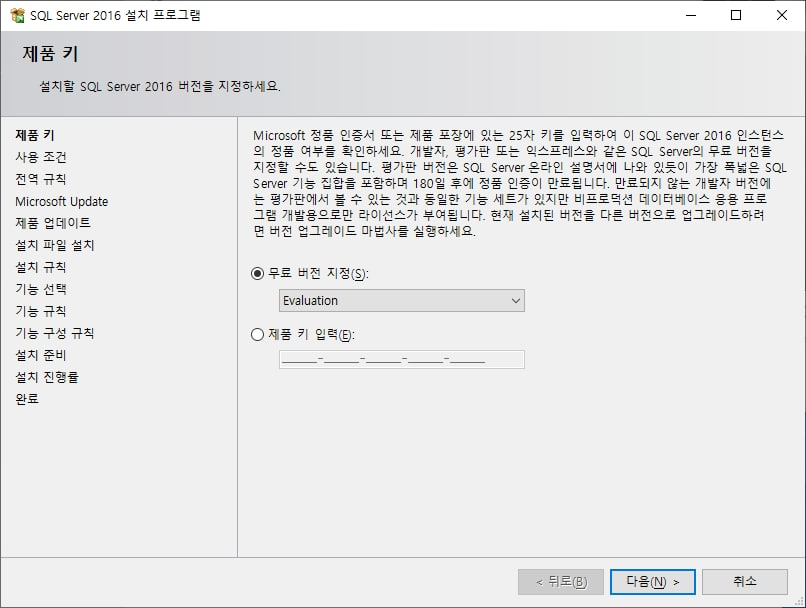
Task: Click the 기능 규칙 sidebar entry
Action: coord(41,311)
